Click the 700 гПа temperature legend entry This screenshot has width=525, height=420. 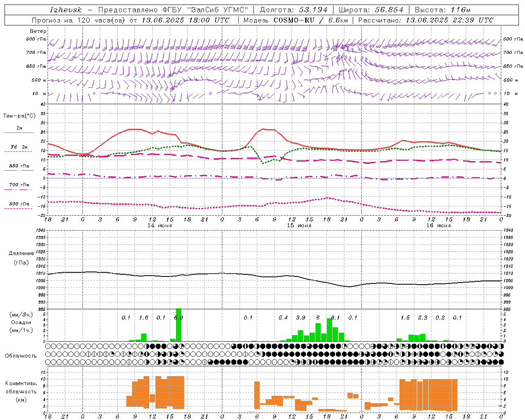click(19, 185)
